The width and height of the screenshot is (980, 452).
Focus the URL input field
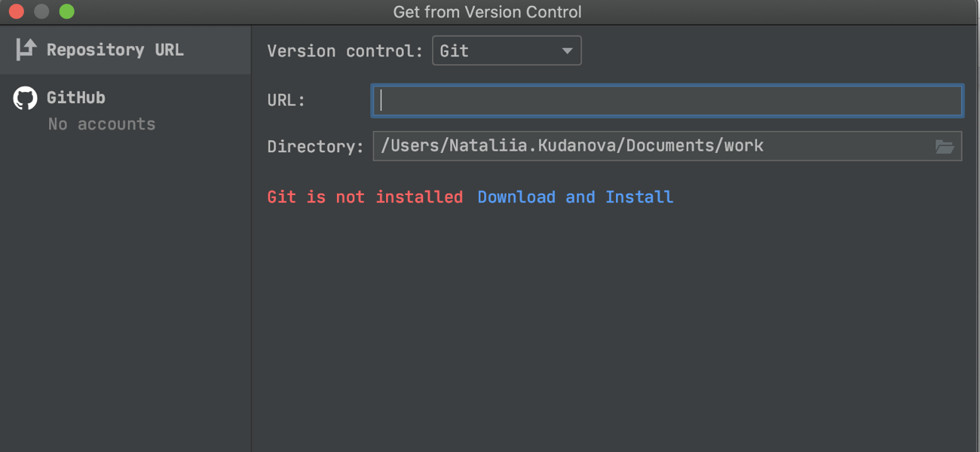click(667, 100)
